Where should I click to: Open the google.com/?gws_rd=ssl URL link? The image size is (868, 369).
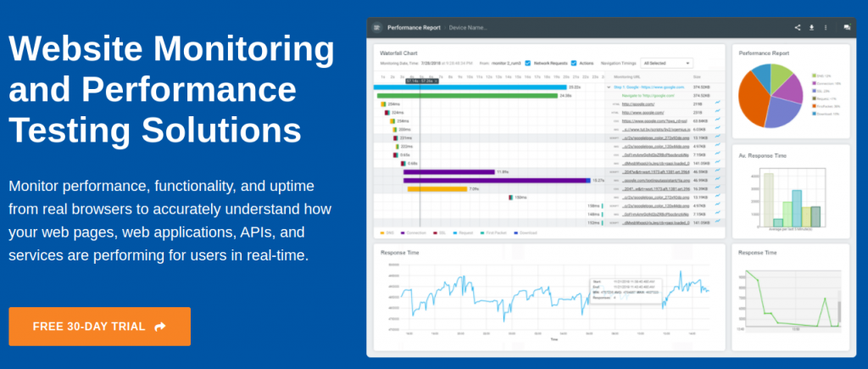coord(654,120)
